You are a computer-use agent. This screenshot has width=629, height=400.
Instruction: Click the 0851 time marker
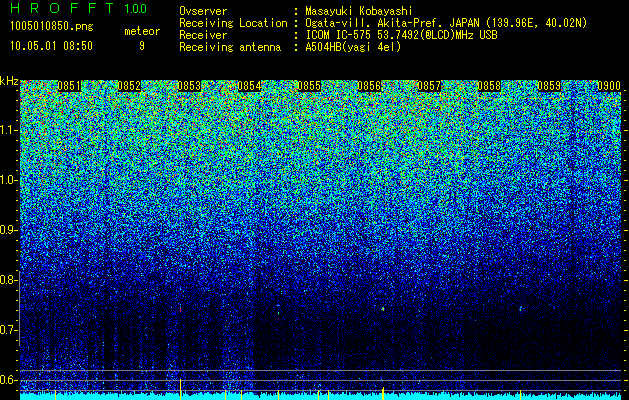(x=69, y=86)
